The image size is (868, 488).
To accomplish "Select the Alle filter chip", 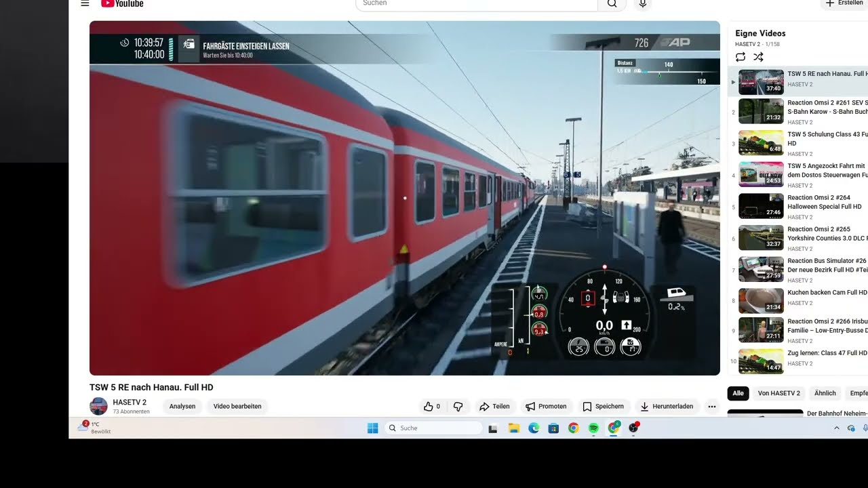I will tap(738, 393).
